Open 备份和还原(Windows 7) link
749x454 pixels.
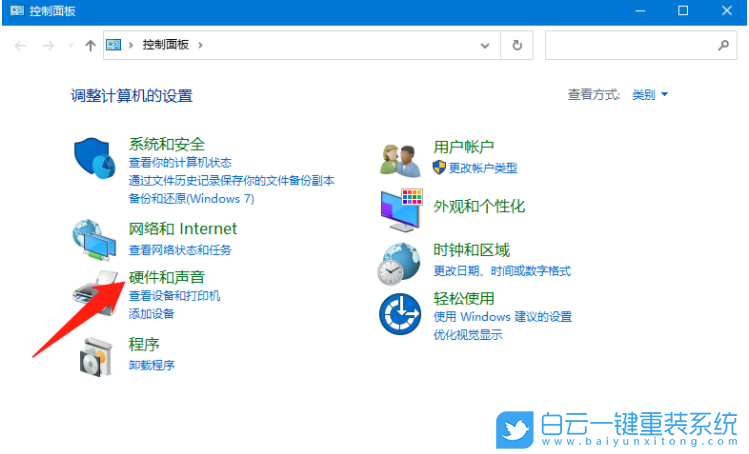click(191, 199)
